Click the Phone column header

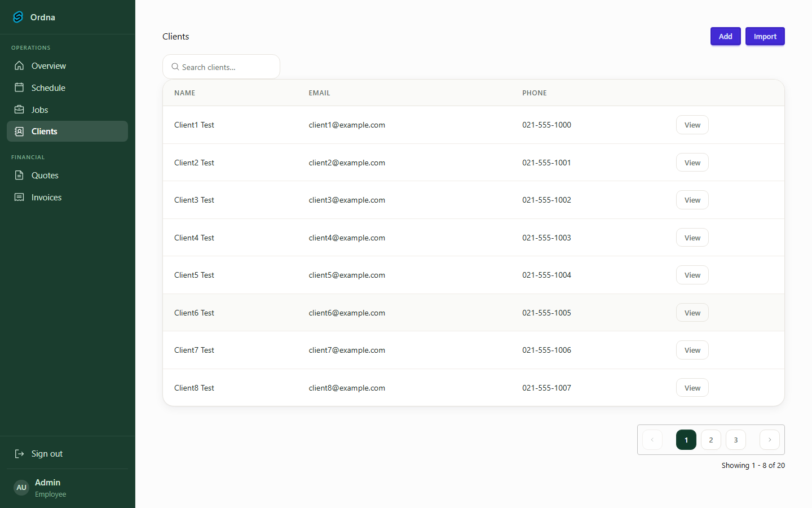535,93
